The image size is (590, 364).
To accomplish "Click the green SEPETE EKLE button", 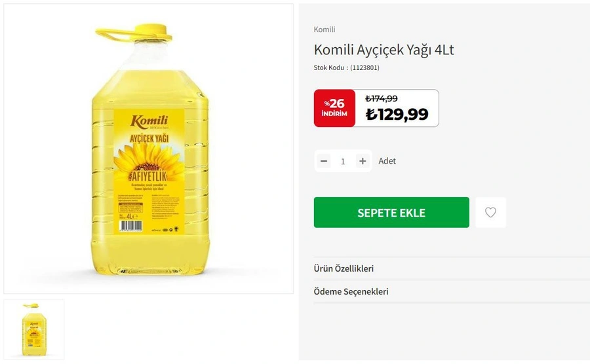I will [x=391, y=212].
